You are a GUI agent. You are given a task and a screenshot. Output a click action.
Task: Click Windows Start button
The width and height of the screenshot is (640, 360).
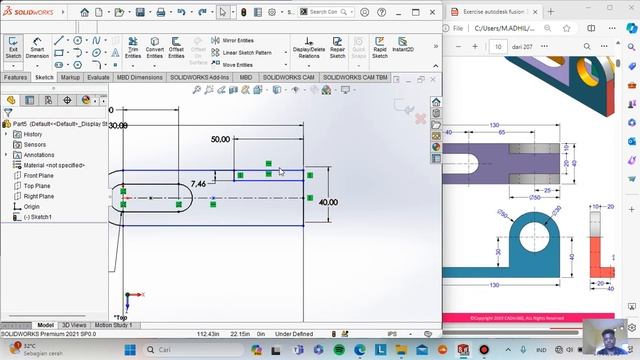pyautogui.click(x=130, y=350)
